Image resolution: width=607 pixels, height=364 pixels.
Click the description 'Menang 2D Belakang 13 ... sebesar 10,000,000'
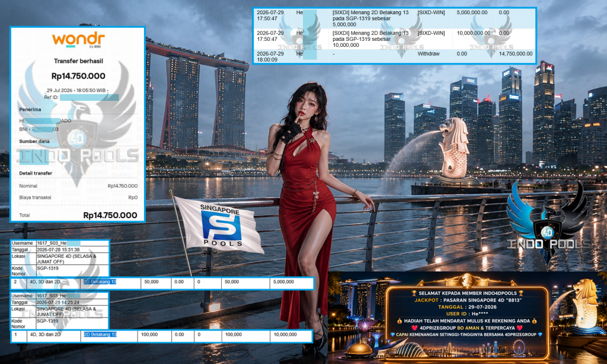click(x=370, y=39)
